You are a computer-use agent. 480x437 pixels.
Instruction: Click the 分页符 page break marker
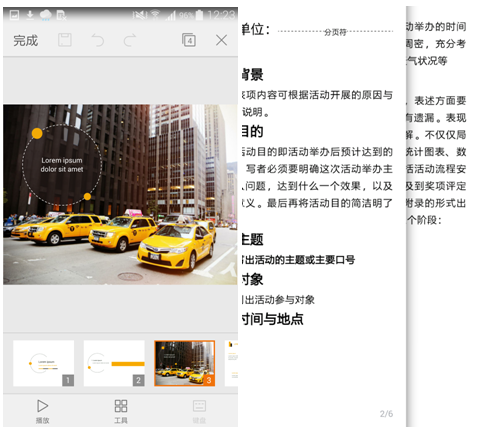coord(335,32)
